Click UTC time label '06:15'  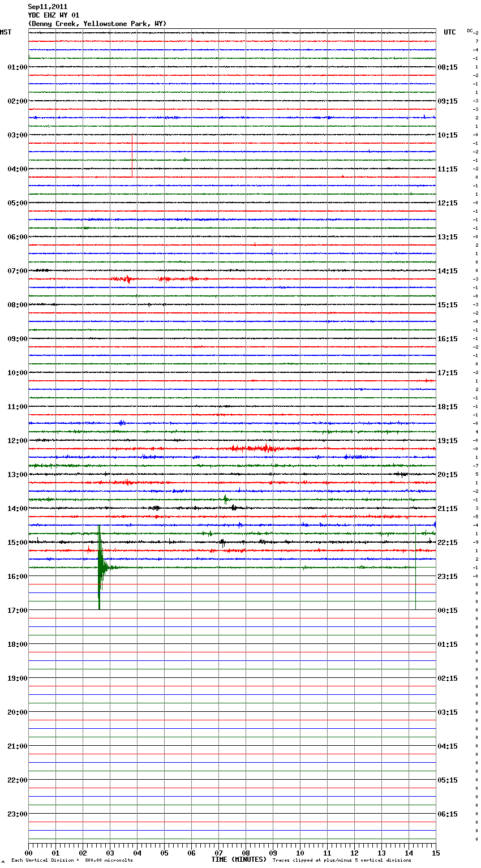[x=448, y=814]
